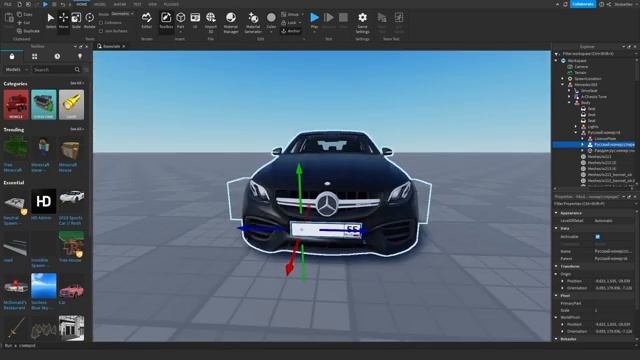This screenshot has width=640, height=360.
Task: Click the Toolbox search magnifier icon
Action: [x=77, y=70]
